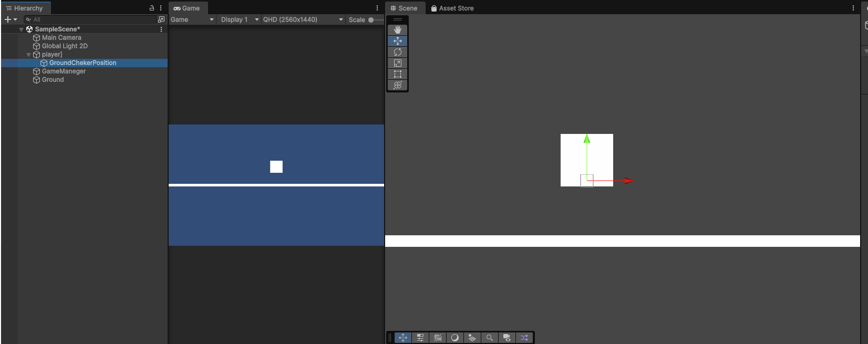The width and height of the screenshot is (868, 344).
Task: Switch to the Scene tab
Action: [404, 8]
